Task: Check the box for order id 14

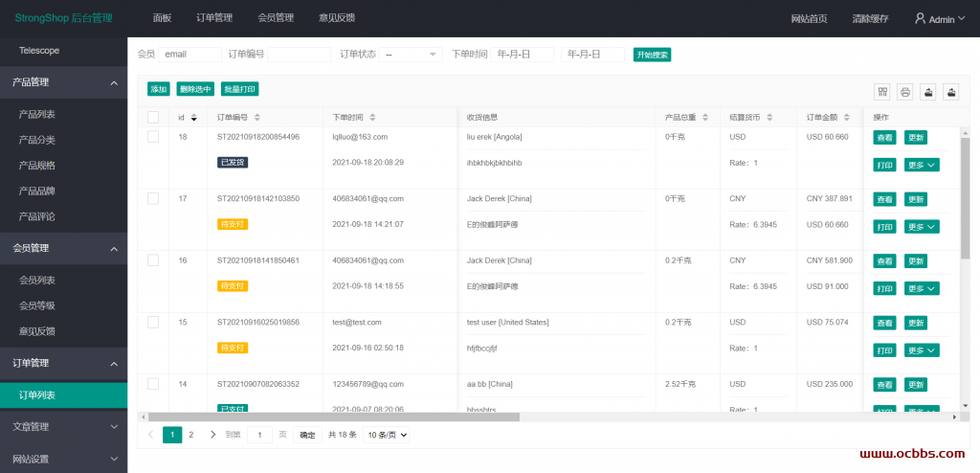Action: [153, 384]
